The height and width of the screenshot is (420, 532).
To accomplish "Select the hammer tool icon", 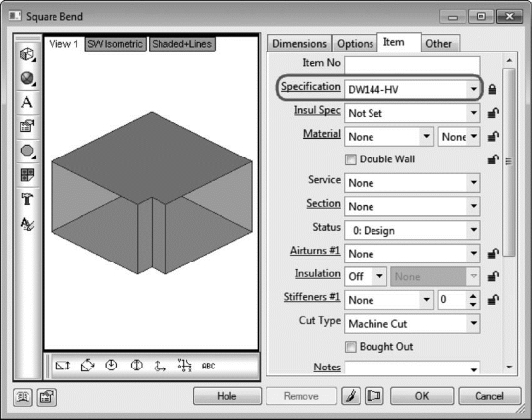I will (x=27, y=199).
